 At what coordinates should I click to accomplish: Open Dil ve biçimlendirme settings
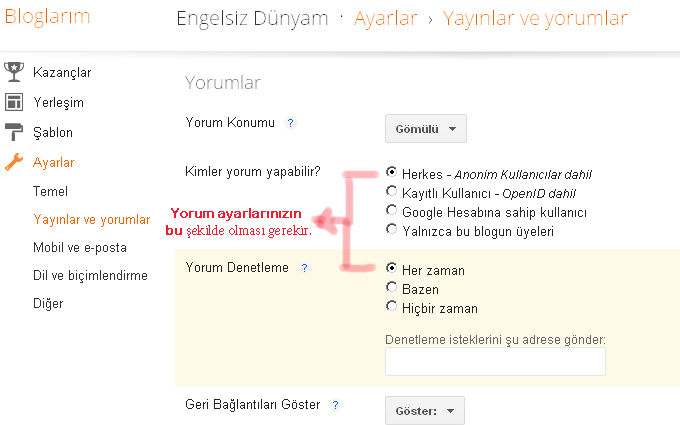tap(90, 275)
